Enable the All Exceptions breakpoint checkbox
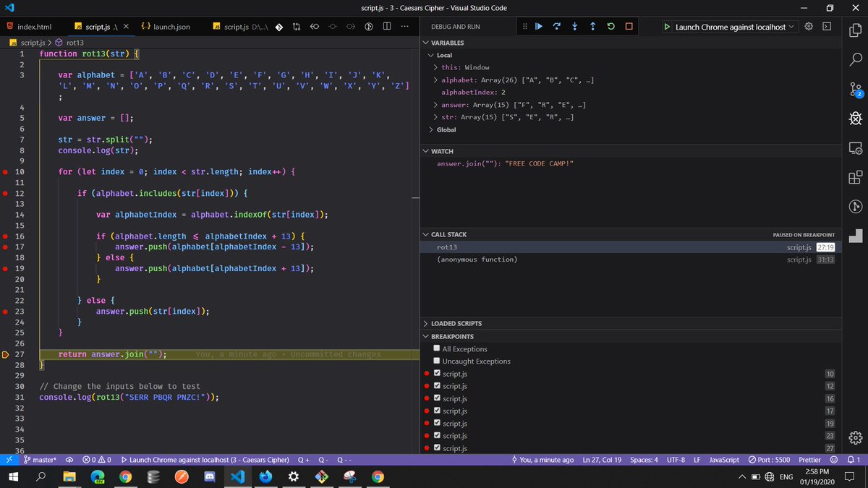This screenshot has height=488, width=868. click(436, 349)
